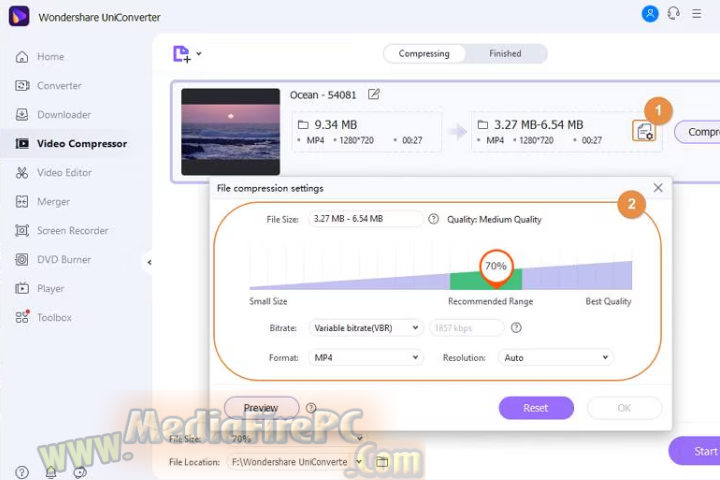This screenshot has width=720, height=480.
Task: Click the add file icon
Action: click(x=181, y=54)
